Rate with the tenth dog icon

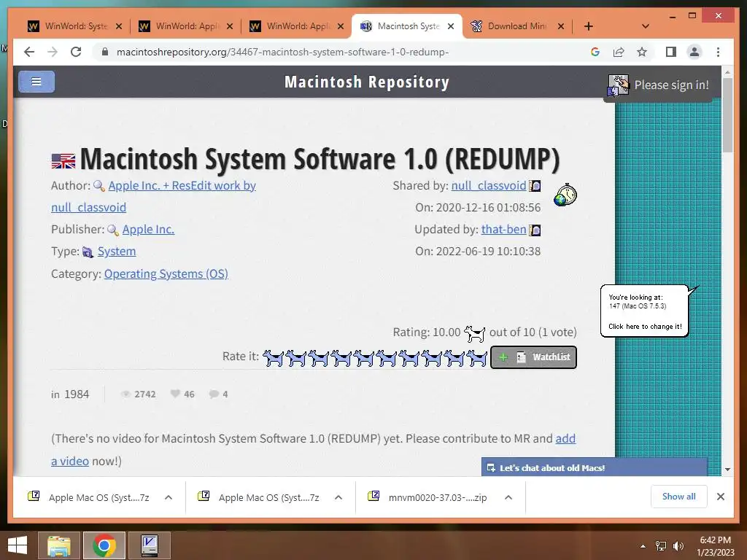[476, 357]
